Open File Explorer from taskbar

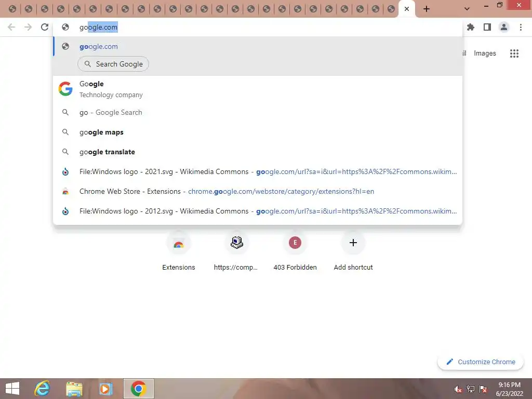74,389
